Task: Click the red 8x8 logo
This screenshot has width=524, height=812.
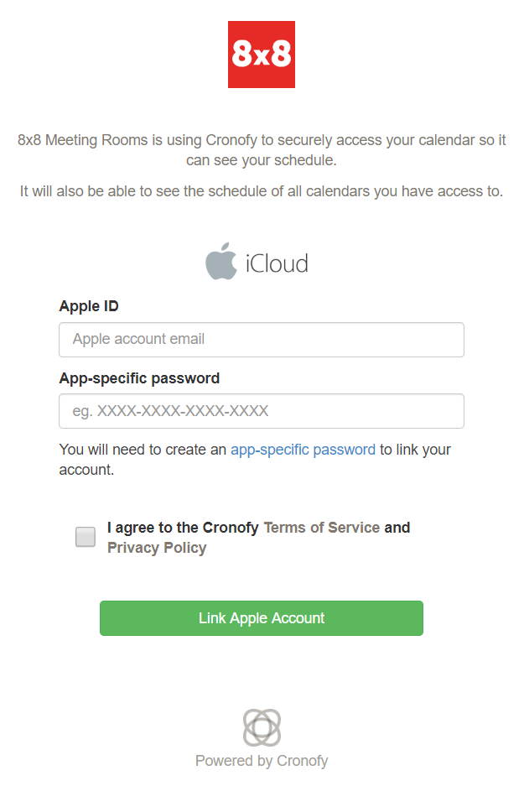Action: (262, 55)
